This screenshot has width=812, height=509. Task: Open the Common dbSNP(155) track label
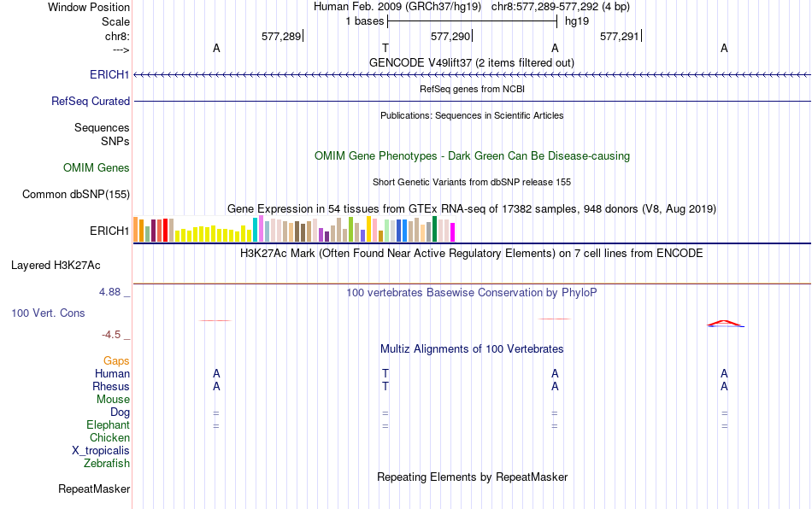(75, 195)
